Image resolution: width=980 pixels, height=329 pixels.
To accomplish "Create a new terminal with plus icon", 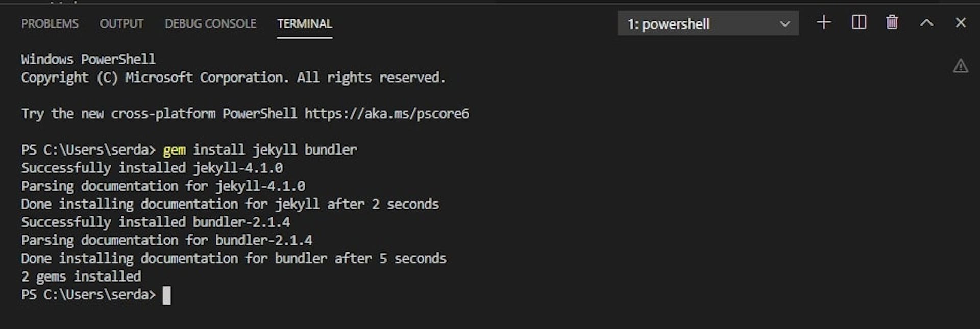I will point(823,22).
